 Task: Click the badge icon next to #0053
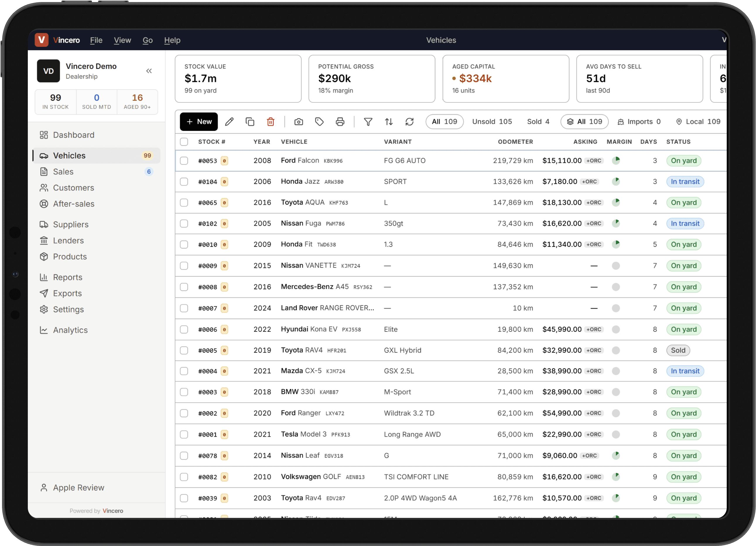pyautogui.click(x=224, y=161)
